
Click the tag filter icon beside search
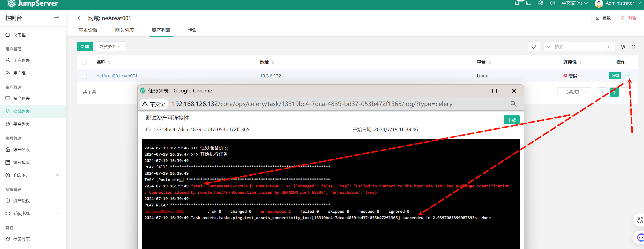[x=533, y=47]
